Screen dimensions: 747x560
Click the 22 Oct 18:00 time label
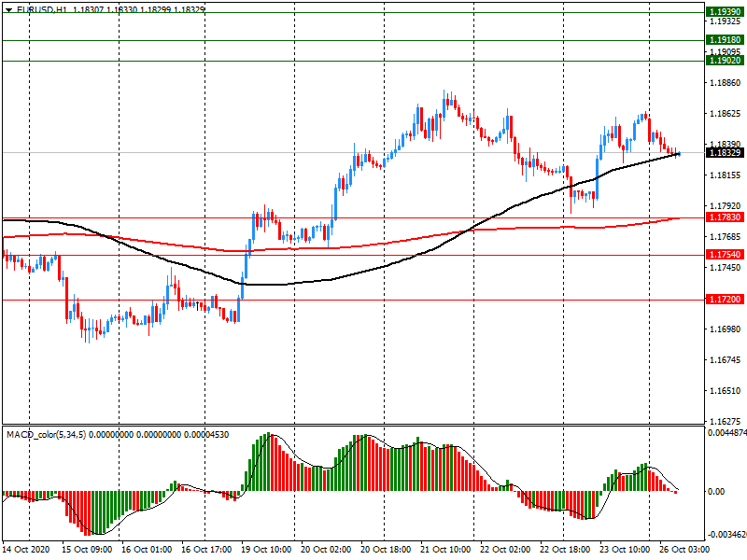564,551
